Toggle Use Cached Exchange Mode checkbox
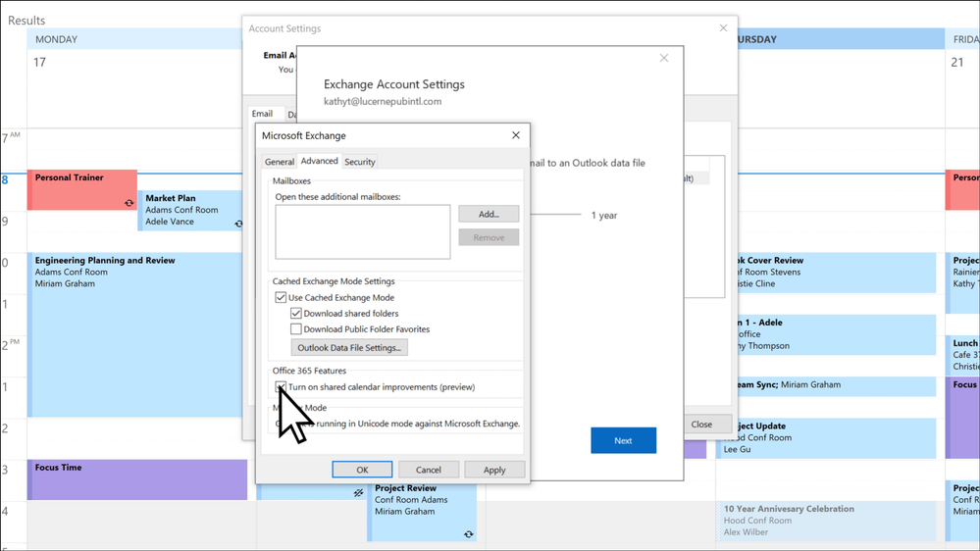Viewport: 980px width, 551px height. 282,297
